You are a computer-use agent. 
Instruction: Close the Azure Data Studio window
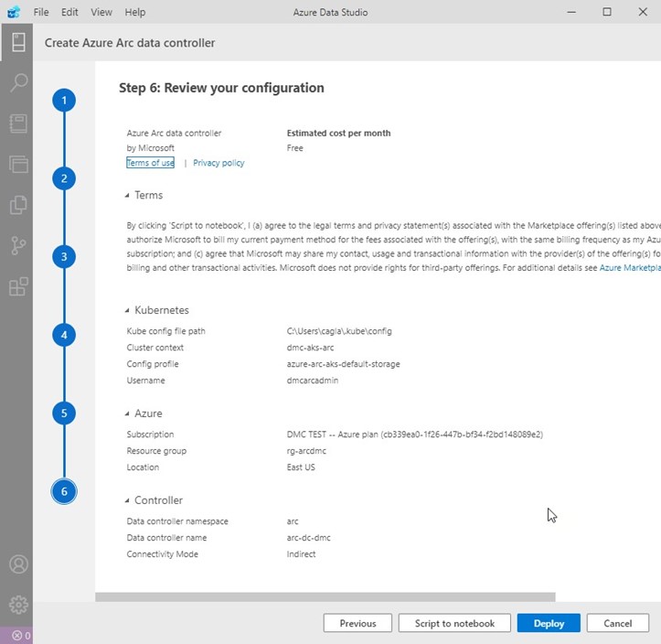point(643,12)
